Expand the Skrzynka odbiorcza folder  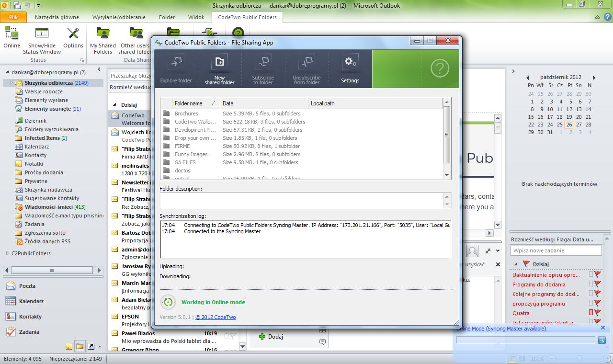click(x=11, y=83)
